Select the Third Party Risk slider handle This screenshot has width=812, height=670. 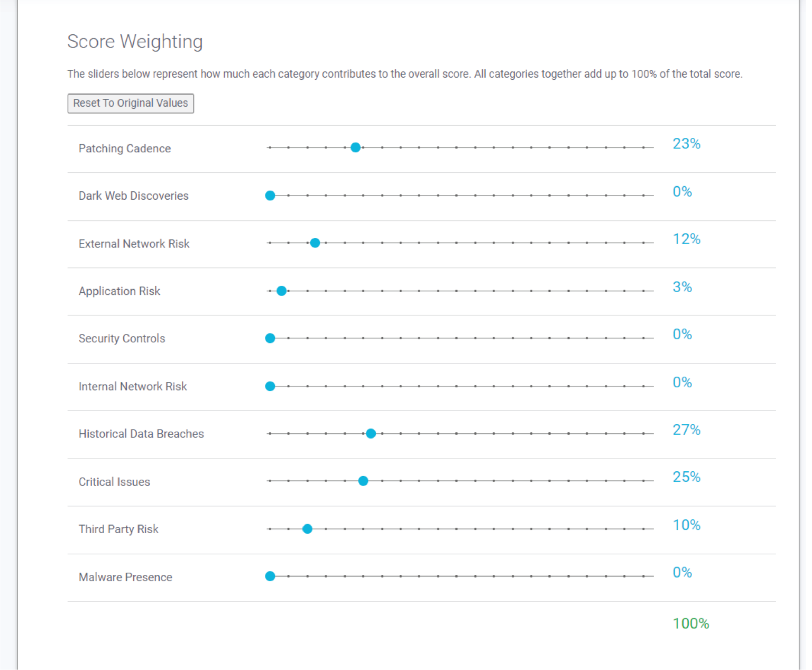307,528
